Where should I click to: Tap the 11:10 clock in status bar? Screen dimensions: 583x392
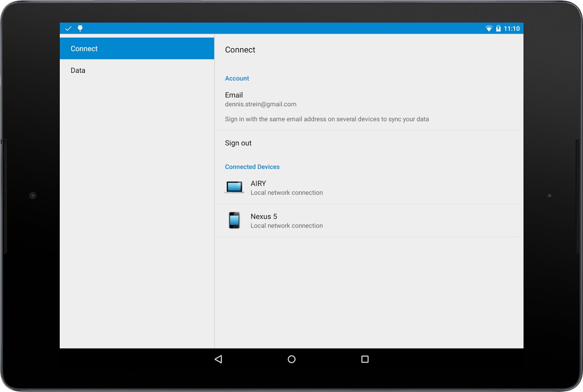point(511,29)
